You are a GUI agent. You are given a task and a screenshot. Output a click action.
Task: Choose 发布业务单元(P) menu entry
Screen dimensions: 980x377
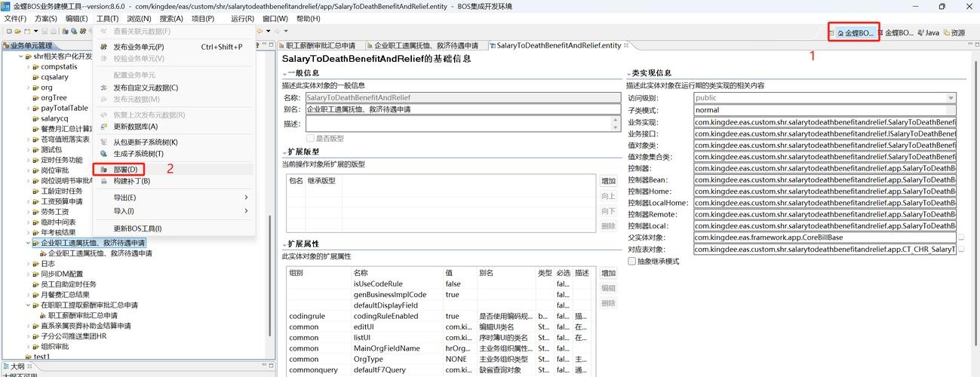[174, 47]
